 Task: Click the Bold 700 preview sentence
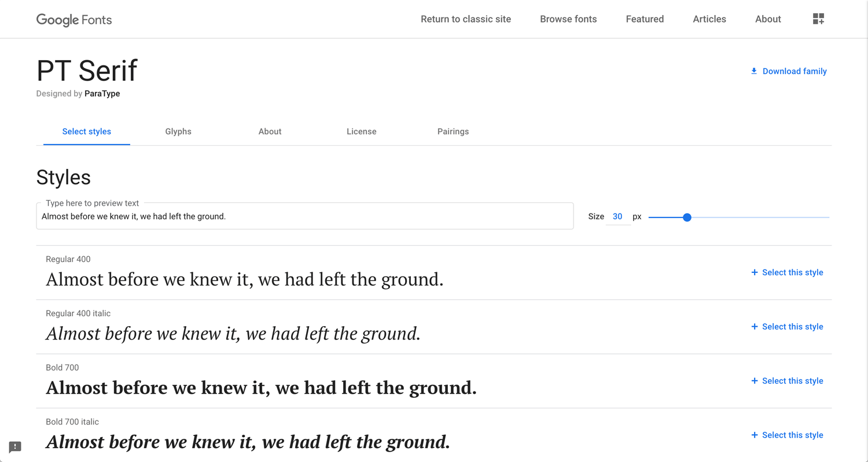261,388
